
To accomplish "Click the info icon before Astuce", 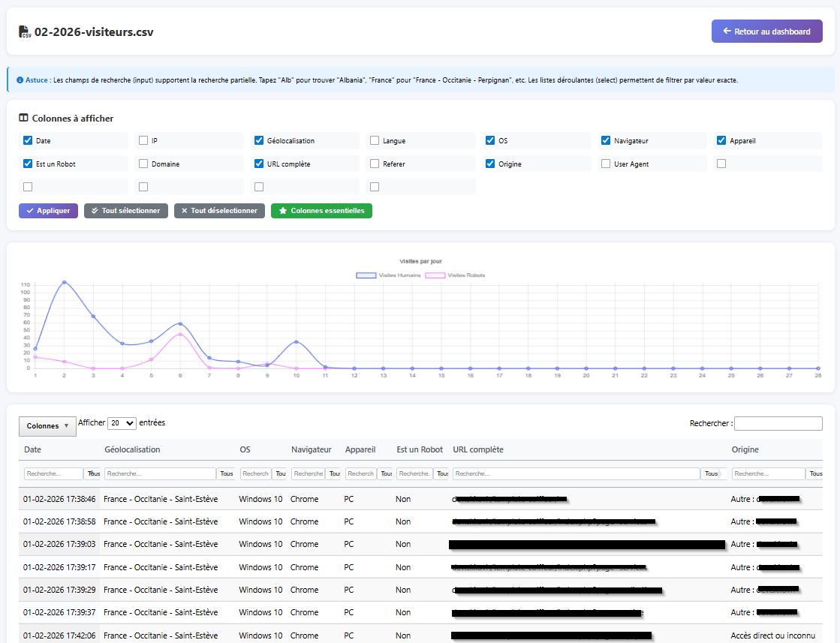I will [x=19, y=80].
